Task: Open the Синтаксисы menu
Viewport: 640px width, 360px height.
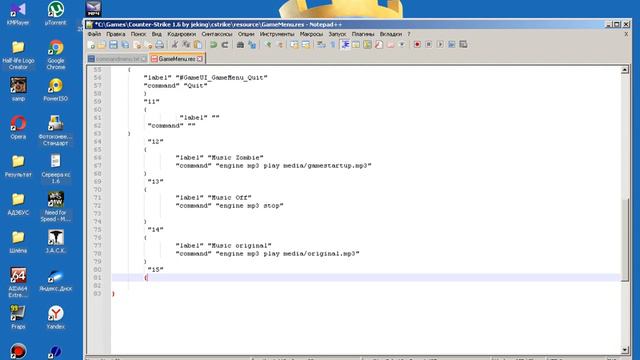Action: click(x=217, y=34)
